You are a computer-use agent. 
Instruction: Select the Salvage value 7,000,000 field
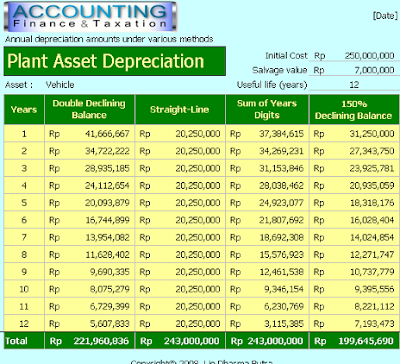(x=354, y=70)
